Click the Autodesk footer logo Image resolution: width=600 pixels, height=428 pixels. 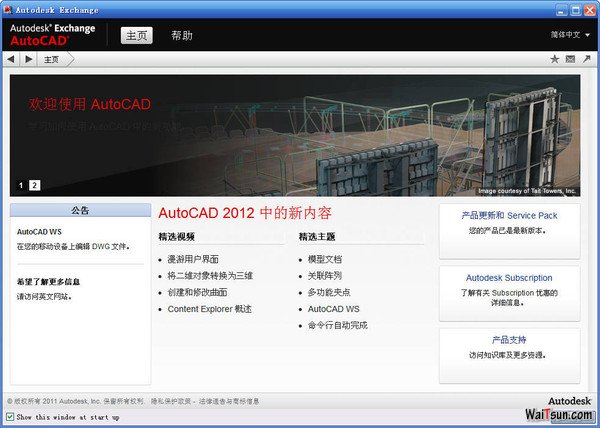pos(569,401)
